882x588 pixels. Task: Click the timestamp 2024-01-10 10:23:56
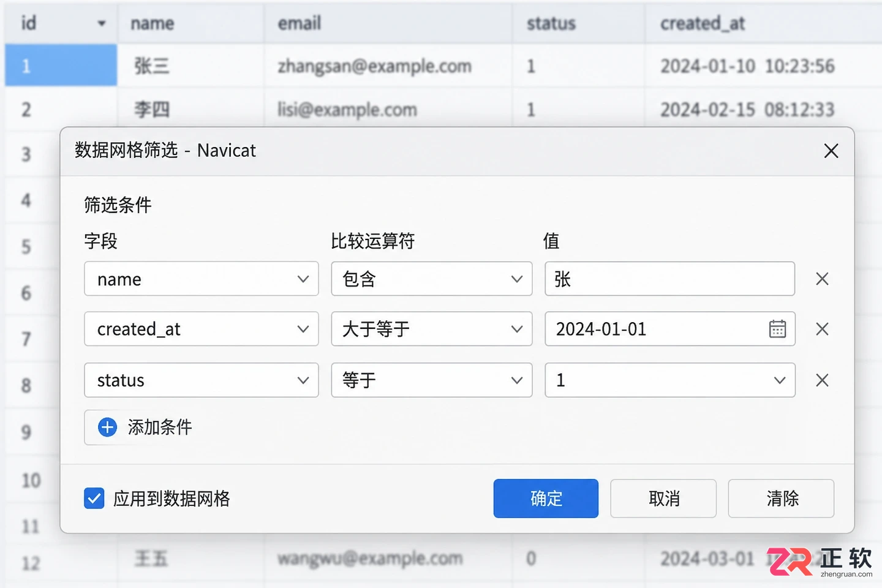click(x=747, y=66)
